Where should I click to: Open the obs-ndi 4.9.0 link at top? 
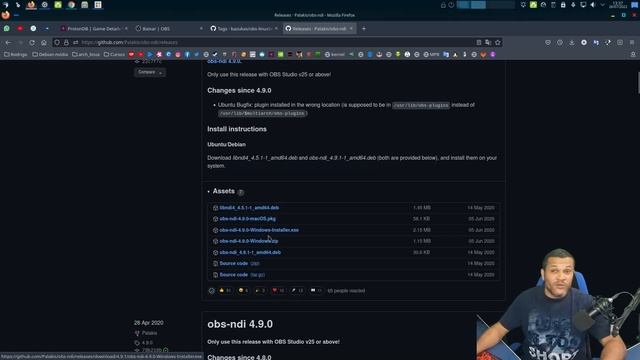coord(224,61)
